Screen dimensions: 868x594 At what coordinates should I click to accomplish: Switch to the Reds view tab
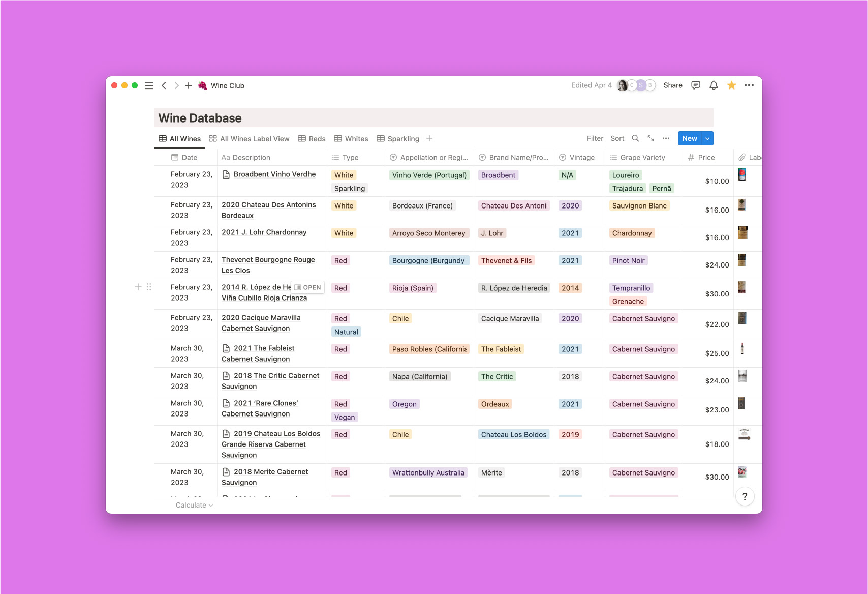(312, 138)
